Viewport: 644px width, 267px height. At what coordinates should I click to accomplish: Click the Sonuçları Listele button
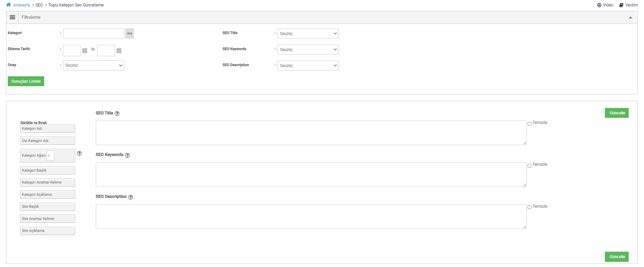click(x=26, y=81)
